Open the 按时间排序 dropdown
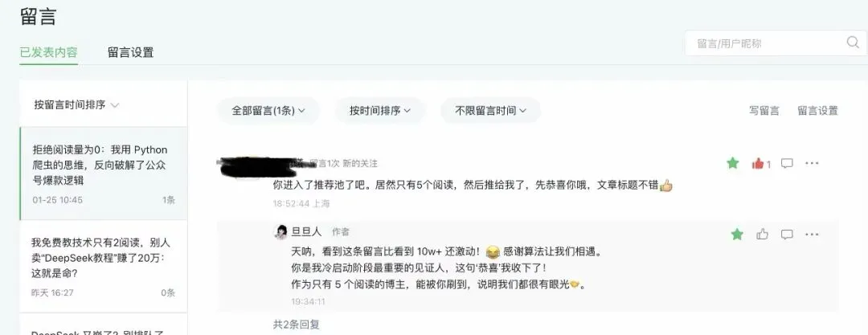The height and width of the screenshot is (335, 868). pos(379,111)
